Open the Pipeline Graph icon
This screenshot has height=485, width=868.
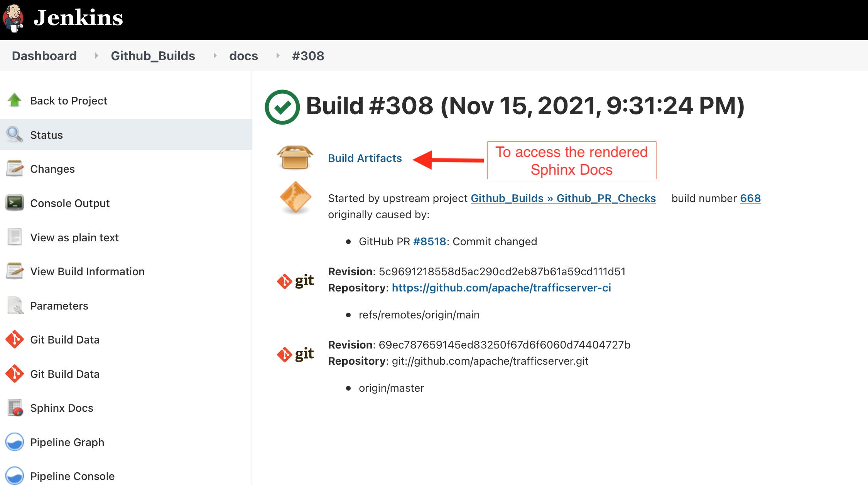(14, 442)
